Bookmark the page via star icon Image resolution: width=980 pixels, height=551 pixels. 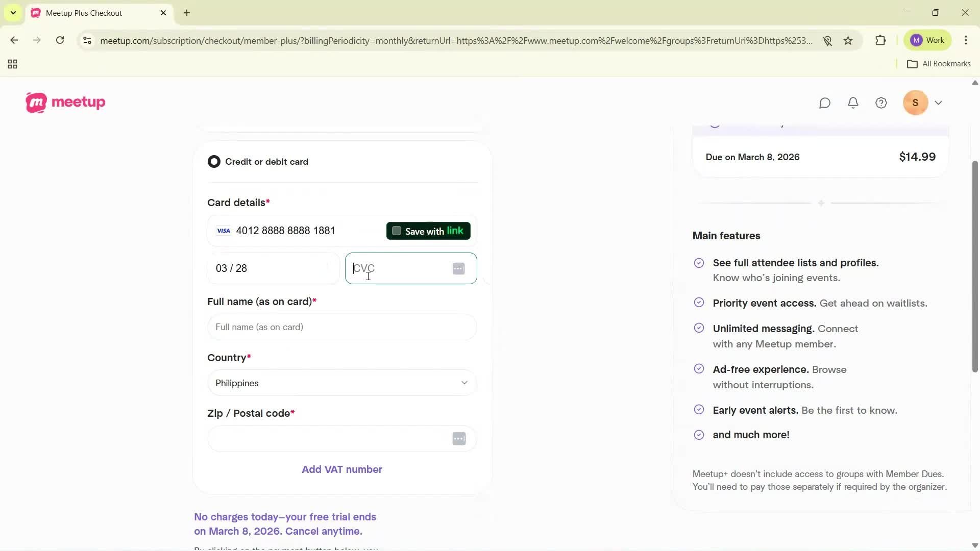[848, 40]
